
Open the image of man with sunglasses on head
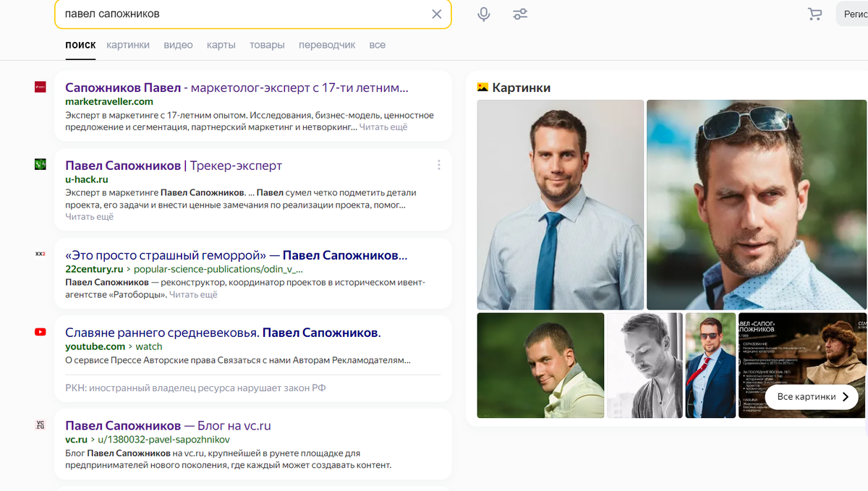[757, 205]
